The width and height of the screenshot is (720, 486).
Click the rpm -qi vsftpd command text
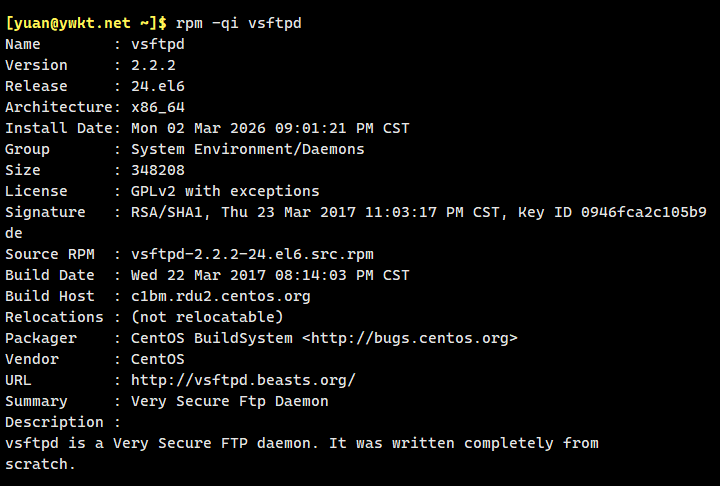(x=238, y=23)
